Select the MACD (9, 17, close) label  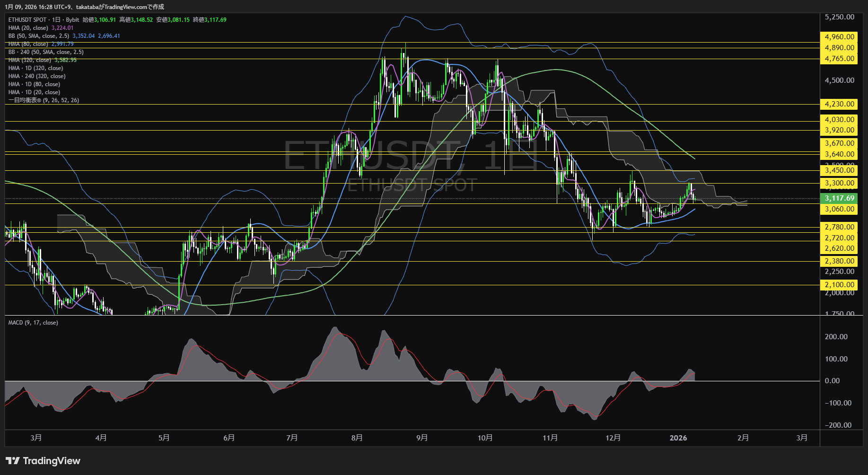33,323
